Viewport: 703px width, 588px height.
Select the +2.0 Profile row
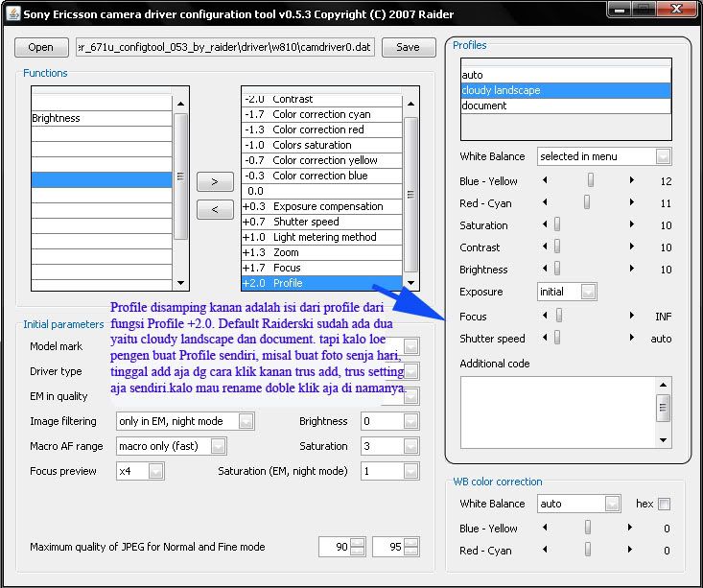point(322,283)
